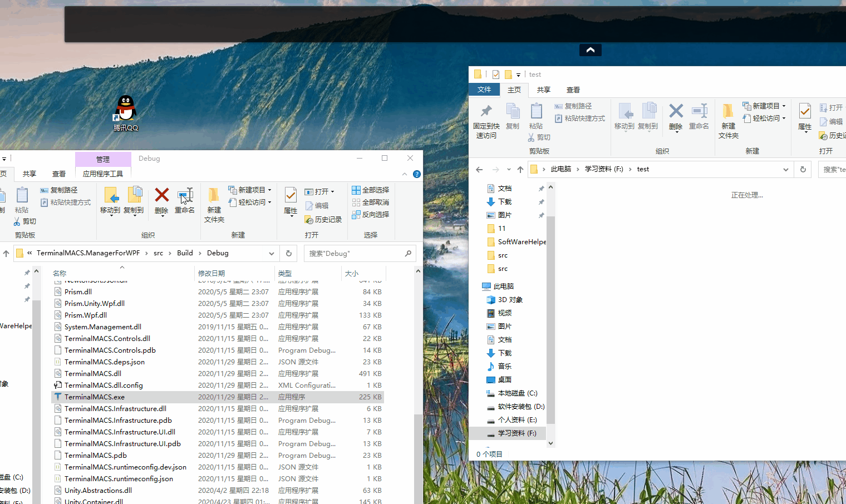
Task: Click the refresh button in test window
Action: 802,169
